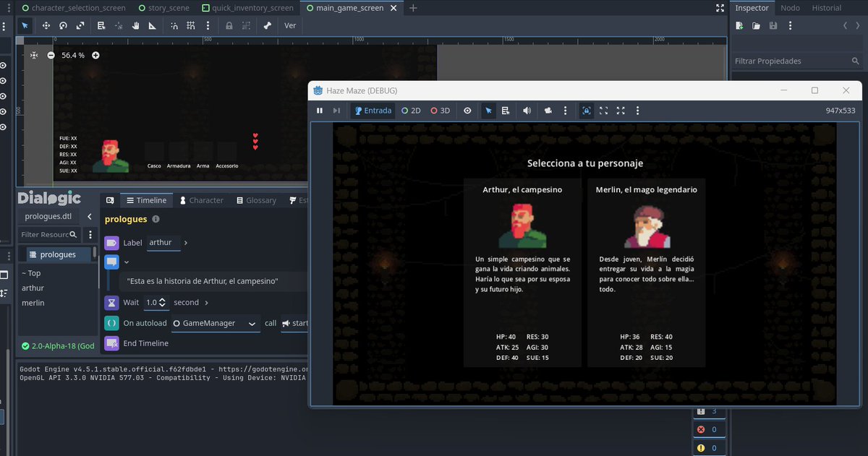The image size is (868, 456).
Task: Click the skeleton bone options icon
Action: point(267,25)
